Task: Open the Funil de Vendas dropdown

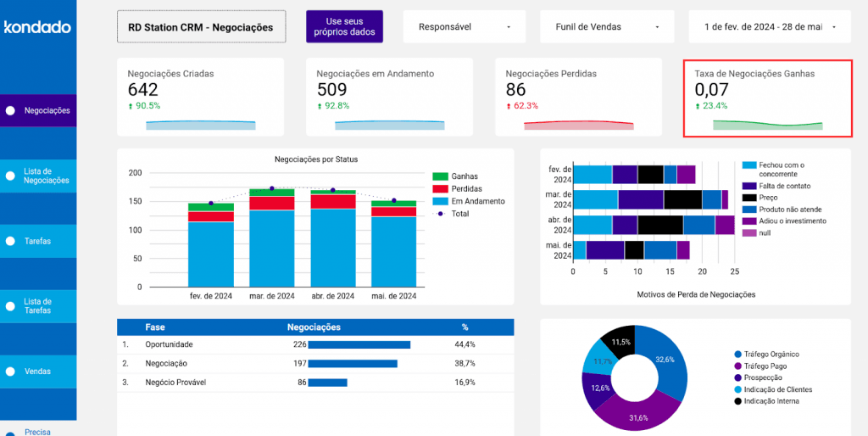Action: (x=606, y=27)
